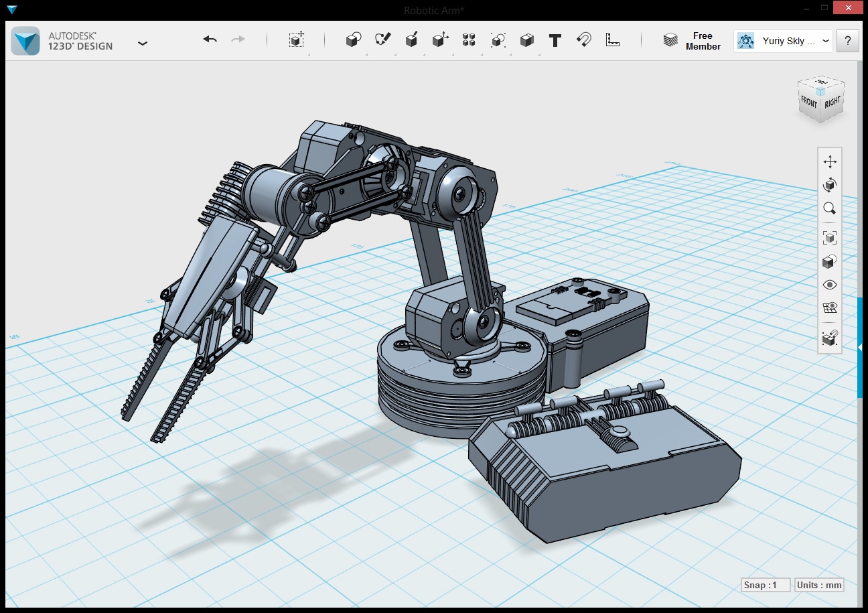
Task: Activate the Snap magnet tool
Action: click(583, 40)
